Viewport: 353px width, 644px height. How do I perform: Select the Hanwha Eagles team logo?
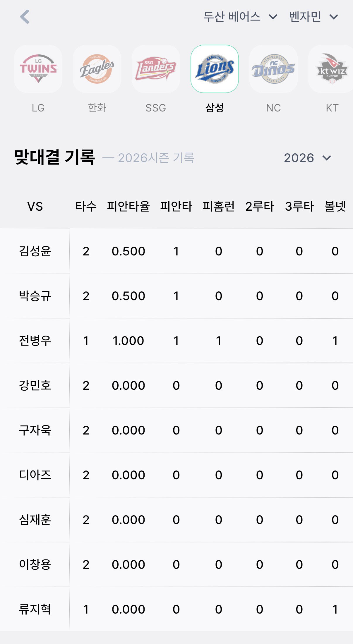(x=97, y=69)
